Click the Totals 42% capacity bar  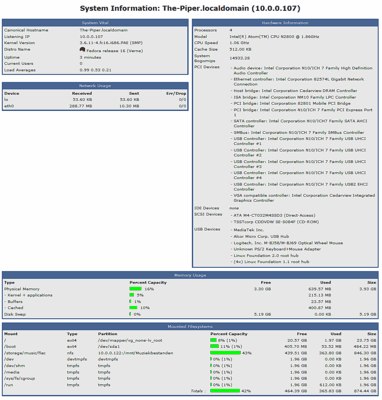click(225, 391)
